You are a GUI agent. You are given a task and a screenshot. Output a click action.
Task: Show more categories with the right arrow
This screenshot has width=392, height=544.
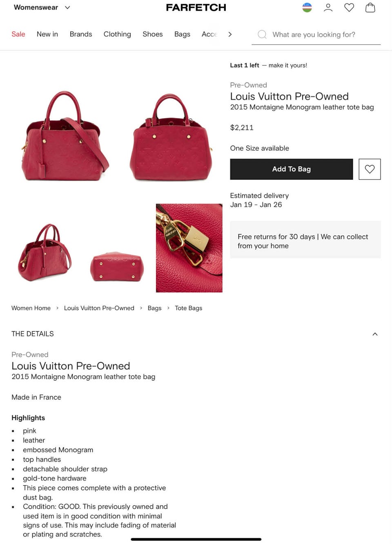point(230,34)
